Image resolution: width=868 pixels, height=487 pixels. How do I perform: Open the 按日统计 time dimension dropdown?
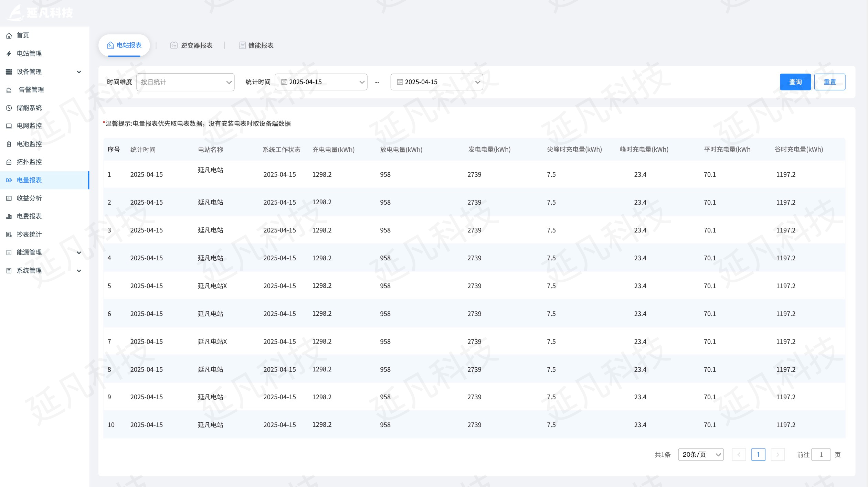tap(185, 82)
